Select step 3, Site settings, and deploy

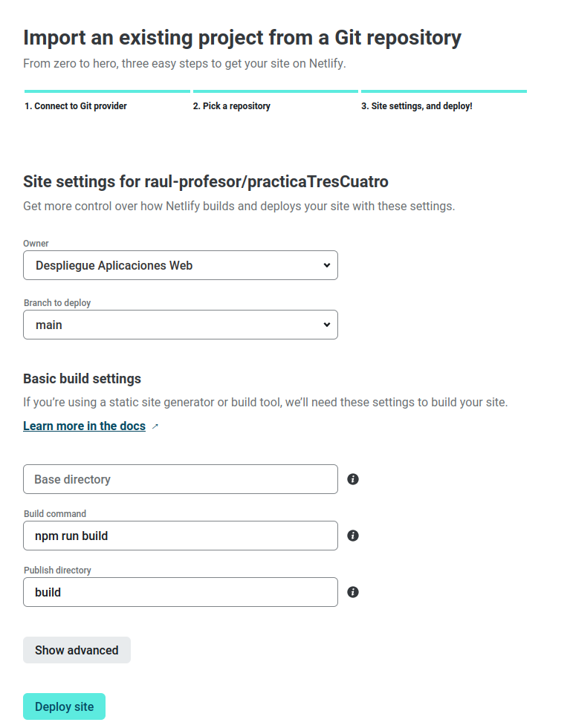pos(417,106)
